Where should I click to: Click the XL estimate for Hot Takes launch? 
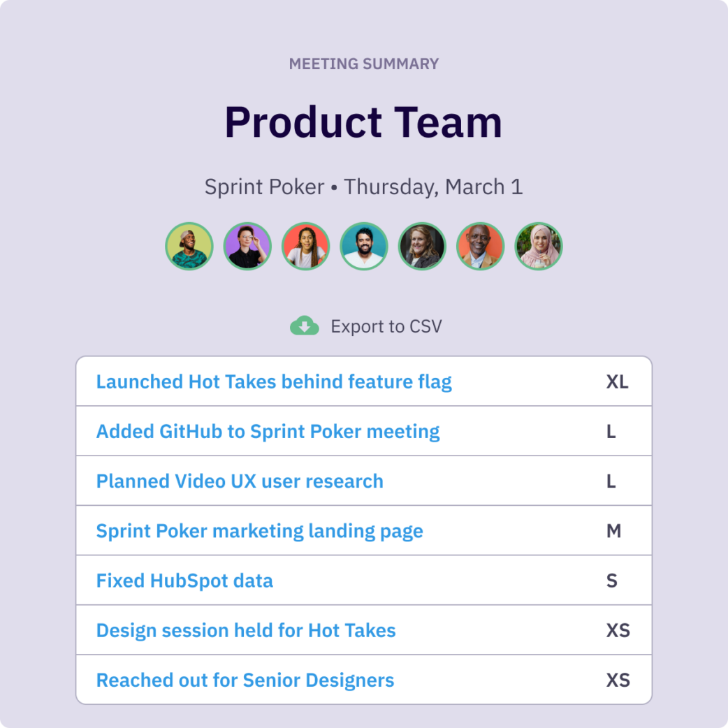tap(617, 381)
